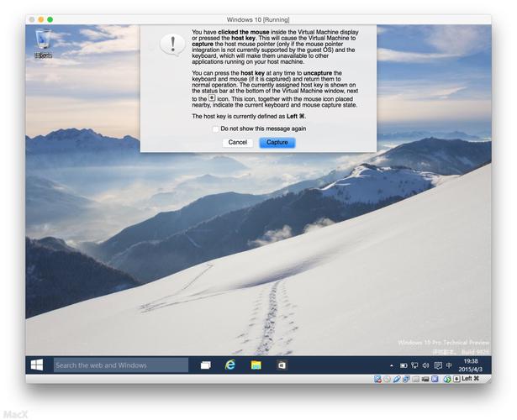Click the green mouse integration indicator

pyautogui.click(x=447, y=379)
